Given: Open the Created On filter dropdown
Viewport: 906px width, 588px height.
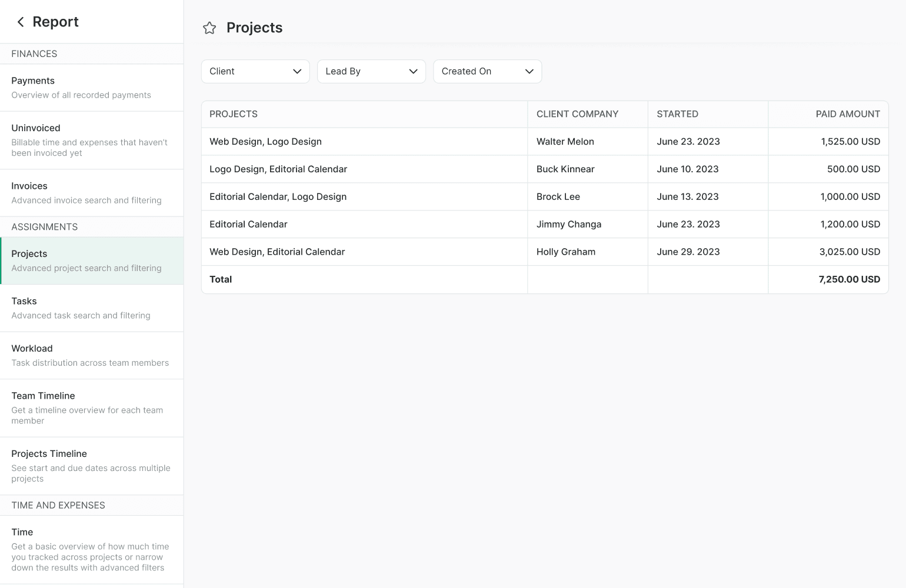Looking at the screenshot, I should [487, 71].
